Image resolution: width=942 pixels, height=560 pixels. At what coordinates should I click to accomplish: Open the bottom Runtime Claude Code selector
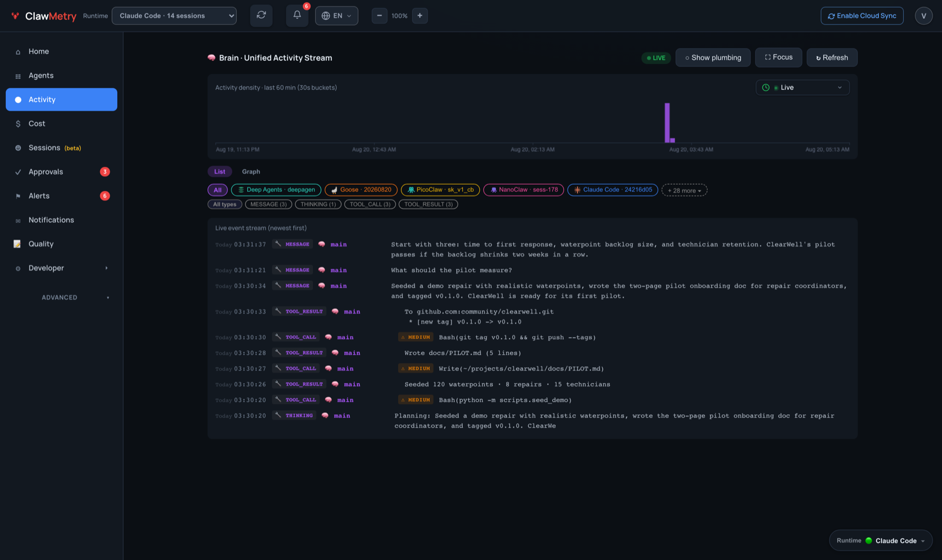click(881, 541)
